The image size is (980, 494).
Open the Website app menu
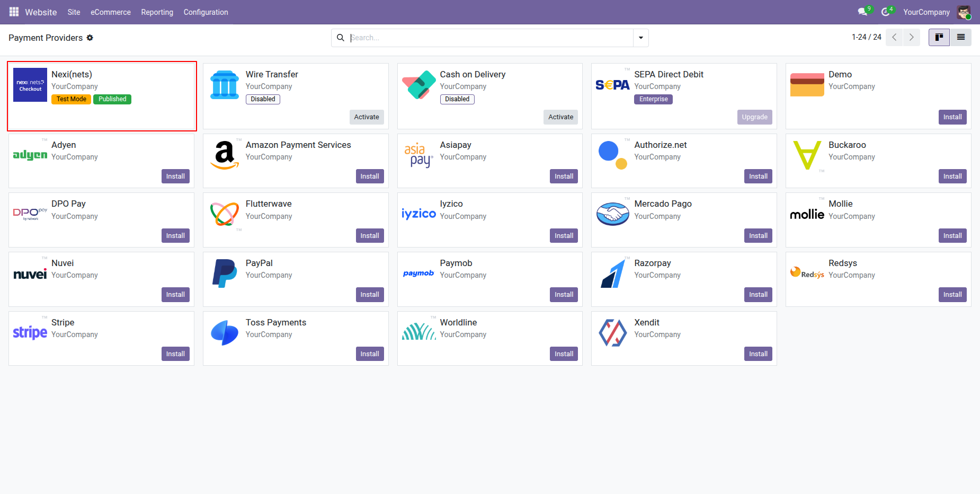(41, 12)
